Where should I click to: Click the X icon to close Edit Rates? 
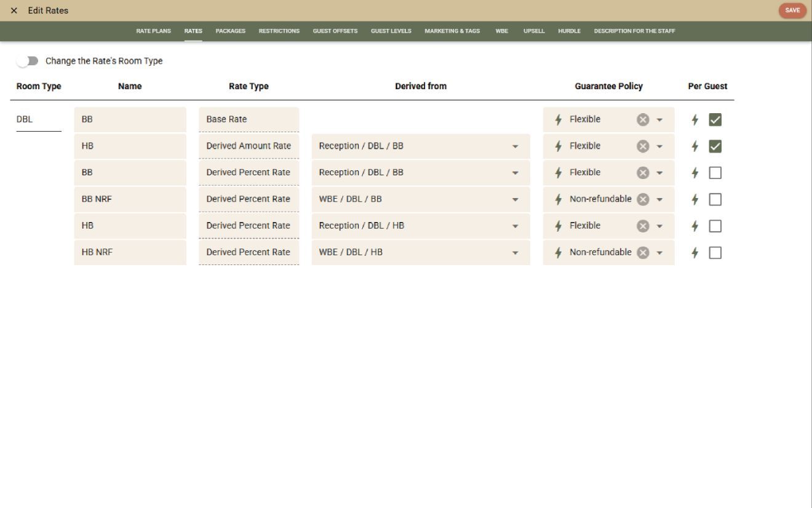click(14, 11)
